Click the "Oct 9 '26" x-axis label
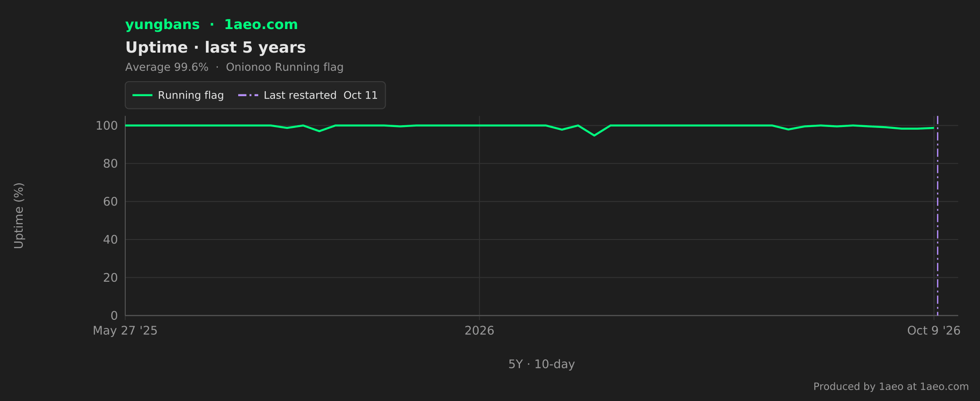The image size is (980, 401). pos(934,331)
